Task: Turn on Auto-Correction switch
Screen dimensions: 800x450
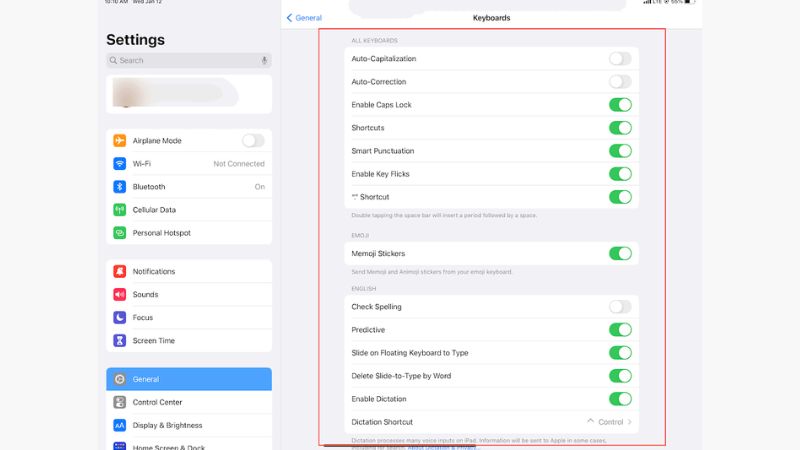Action: click(620, 82)
